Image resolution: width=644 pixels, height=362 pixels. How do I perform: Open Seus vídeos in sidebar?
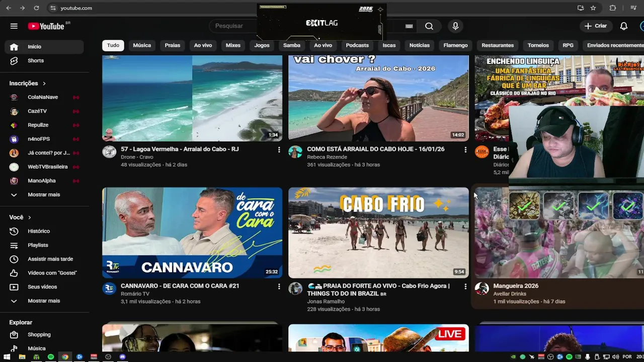(44, 287)
